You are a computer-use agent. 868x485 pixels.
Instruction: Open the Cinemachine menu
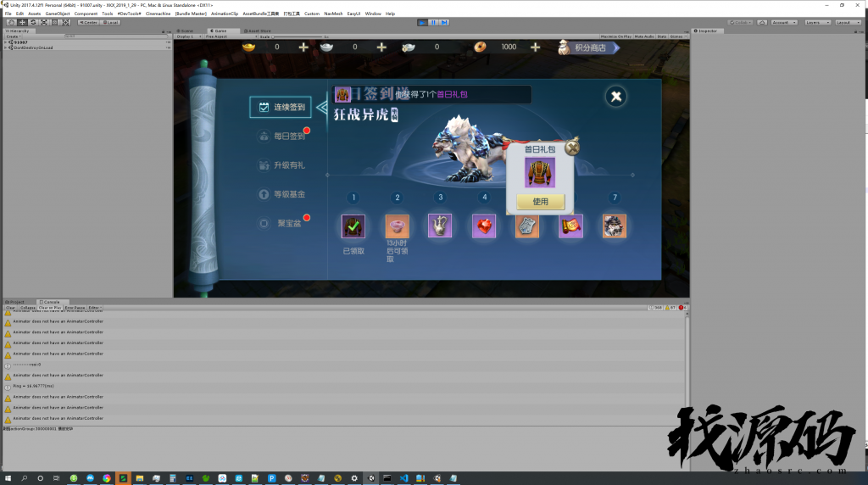(x=159, y=14)
